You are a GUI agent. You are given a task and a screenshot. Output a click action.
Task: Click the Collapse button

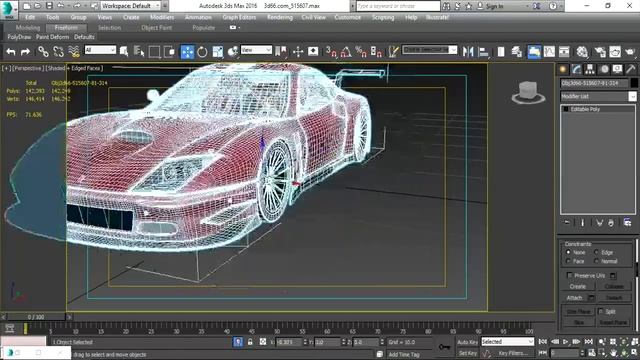[x=614, y=287]
